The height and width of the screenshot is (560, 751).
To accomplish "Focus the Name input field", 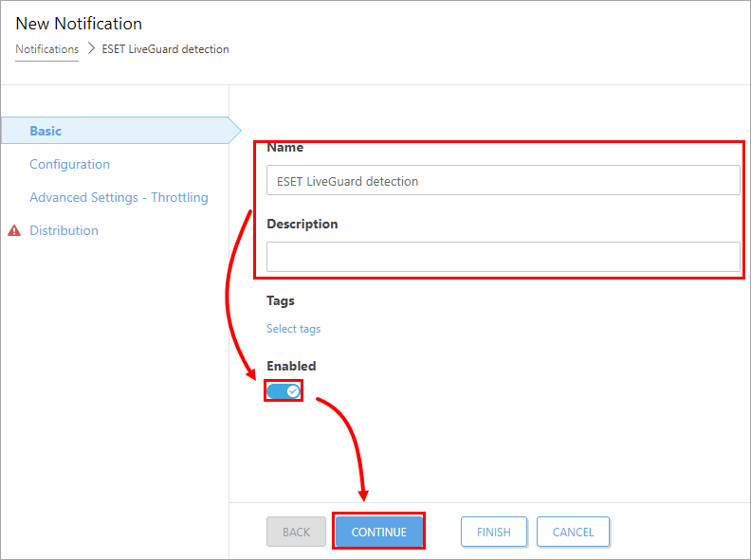I will pos(503,180).
